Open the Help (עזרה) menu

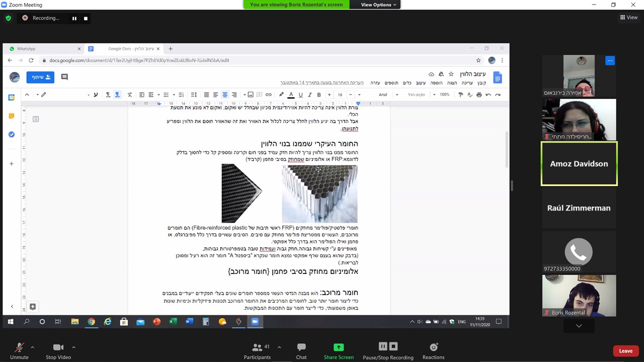click(x=375, y=82)
